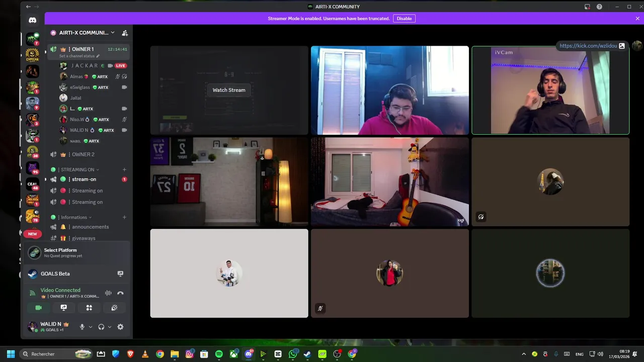Screen dimensions: 644x362
Task: Click Set a channel status
Action: [79, 56]
